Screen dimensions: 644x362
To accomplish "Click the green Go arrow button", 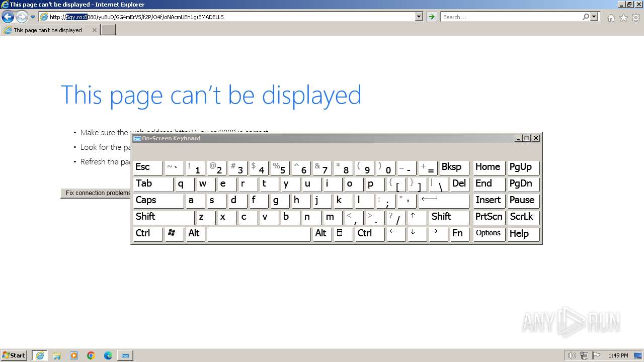I will click(432, 17).
